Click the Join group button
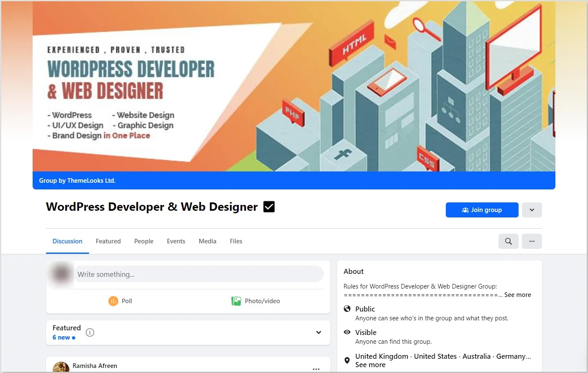This screenshot has height=373, width=588. (482, 210)
